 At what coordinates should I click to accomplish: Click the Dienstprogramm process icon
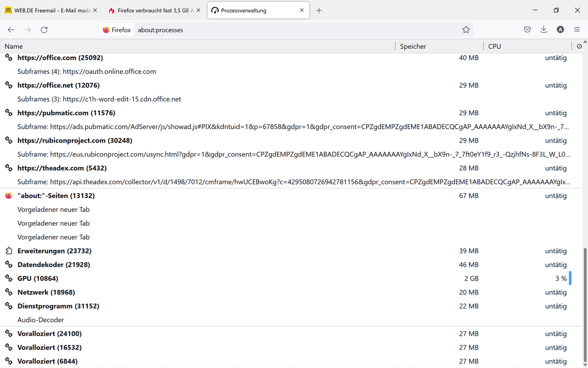click(9, 306)
